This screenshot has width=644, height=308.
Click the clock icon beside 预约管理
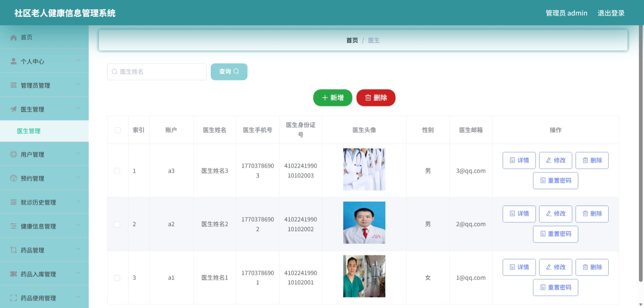(x=14, y=178)
